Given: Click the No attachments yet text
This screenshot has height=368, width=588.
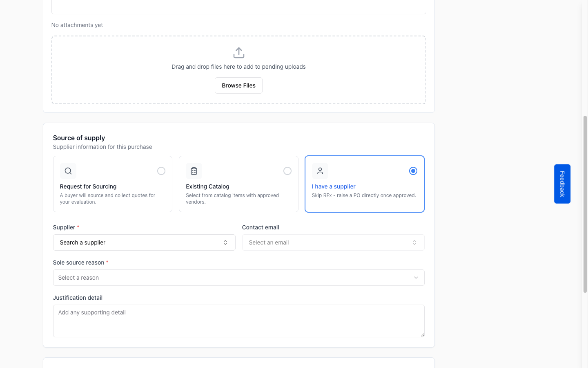Looking at the screenshot, I should click(x=77, y=25).
